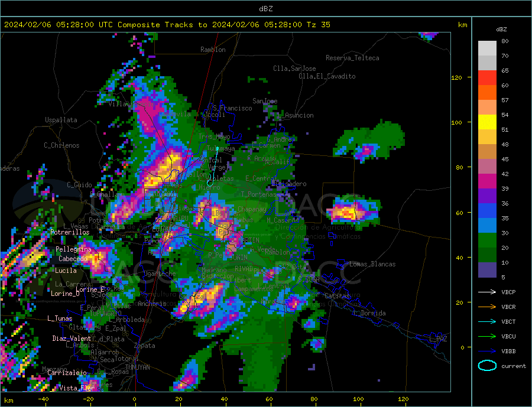This screenshot has width=532, height=407.
Task: Select the light gray 70-80 dBZ swatch
Action: click(x=487, y=48)
